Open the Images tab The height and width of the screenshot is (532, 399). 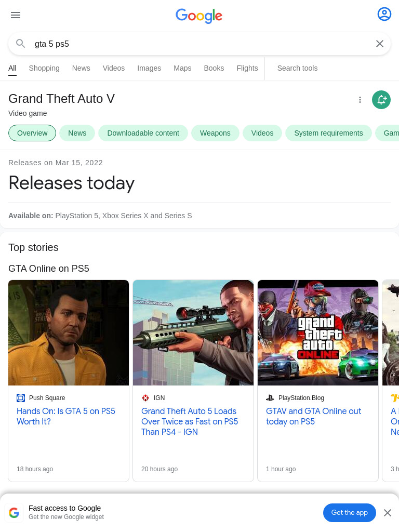coord(149,68)
